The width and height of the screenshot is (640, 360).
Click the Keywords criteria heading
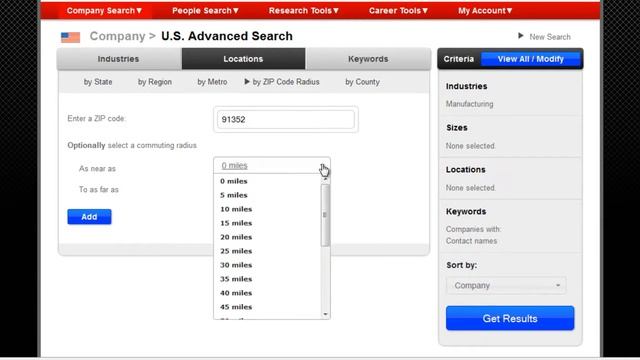coord(466,211)
